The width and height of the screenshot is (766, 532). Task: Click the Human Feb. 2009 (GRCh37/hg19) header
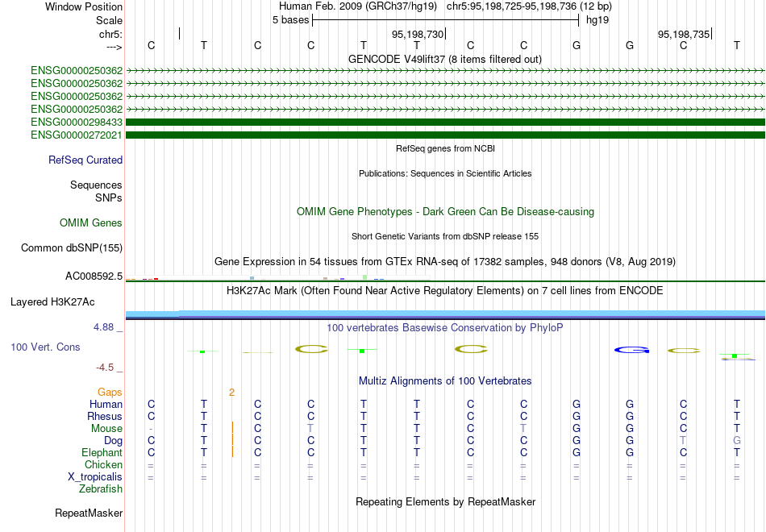click(x=359, y=6)
